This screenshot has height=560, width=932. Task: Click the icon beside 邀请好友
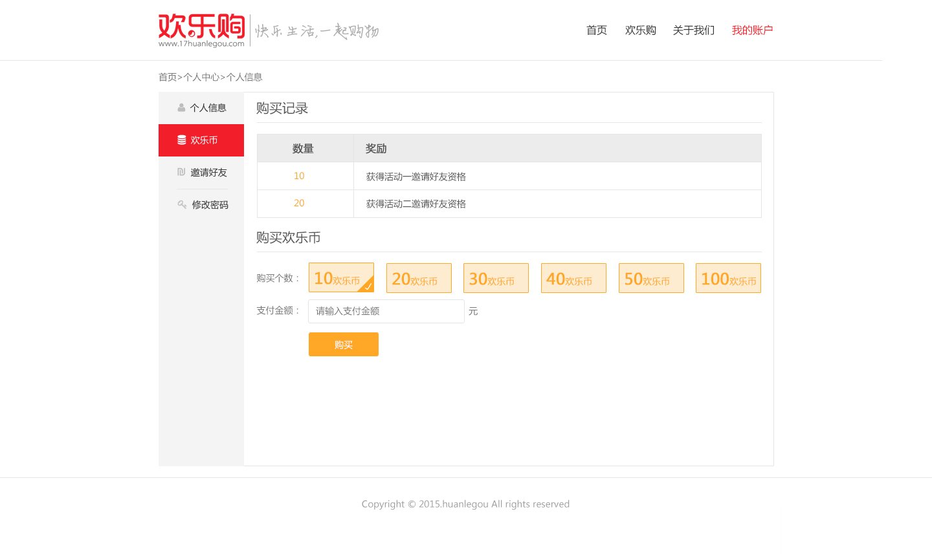[181, 172]
